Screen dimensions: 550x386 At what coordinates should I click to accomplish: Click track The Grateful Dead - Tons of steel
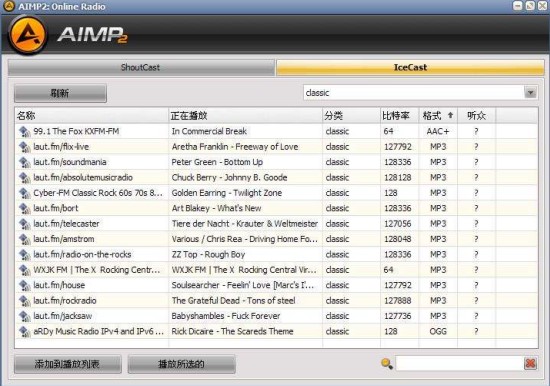click(x=233, y=301)
